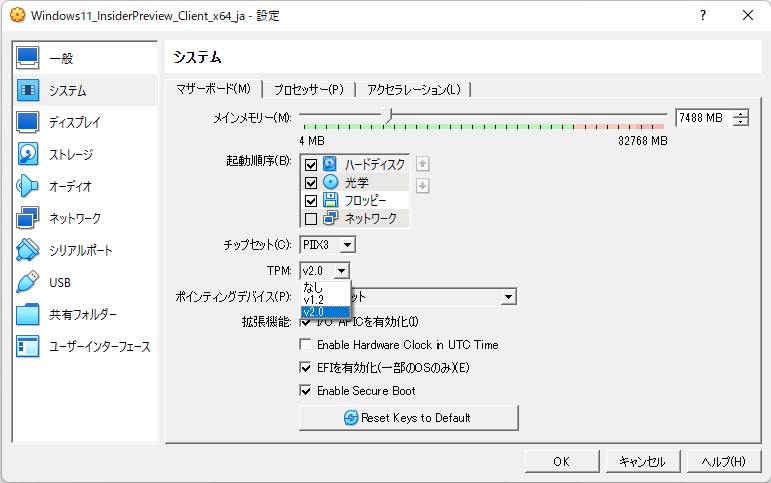Choose なし in the TPM list
Screen dimensions: 771x483
[325, 287]
